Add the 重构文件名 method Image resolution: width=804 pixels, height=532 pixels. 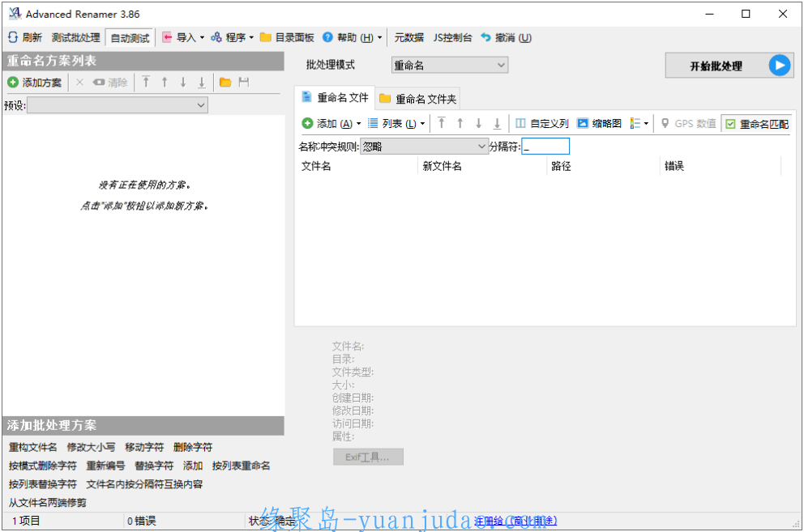click(32, 448)
